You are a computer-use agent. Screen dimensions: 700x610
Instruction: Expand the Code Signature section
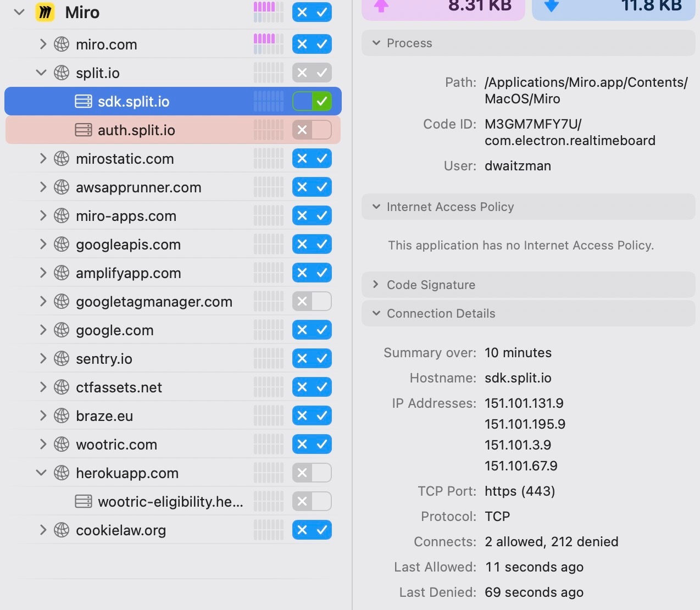click(376, 285)
